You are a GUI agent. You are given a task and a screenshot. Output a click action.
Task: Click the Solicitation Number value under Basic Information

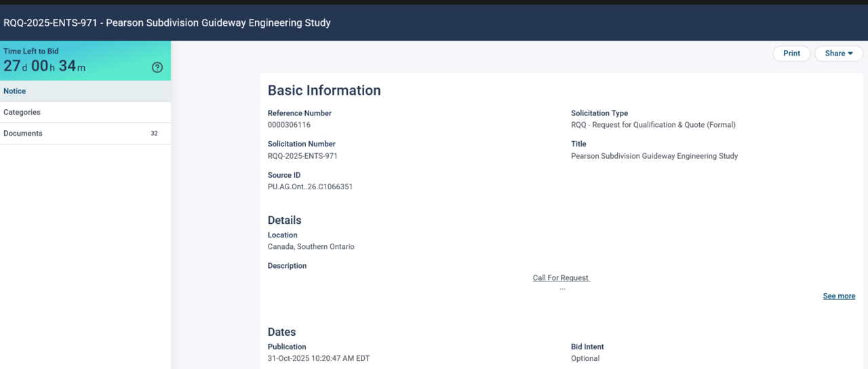[x=302, y=156]
